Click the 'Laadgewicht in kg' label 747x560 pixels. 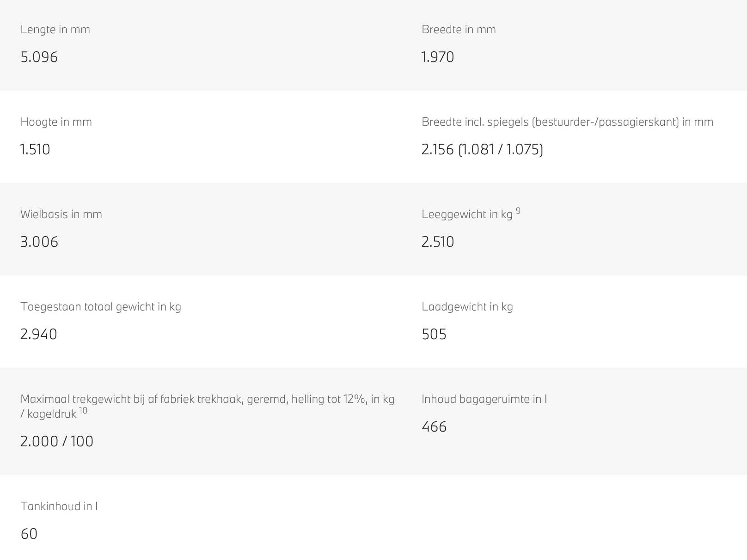(x=467, y=307)
